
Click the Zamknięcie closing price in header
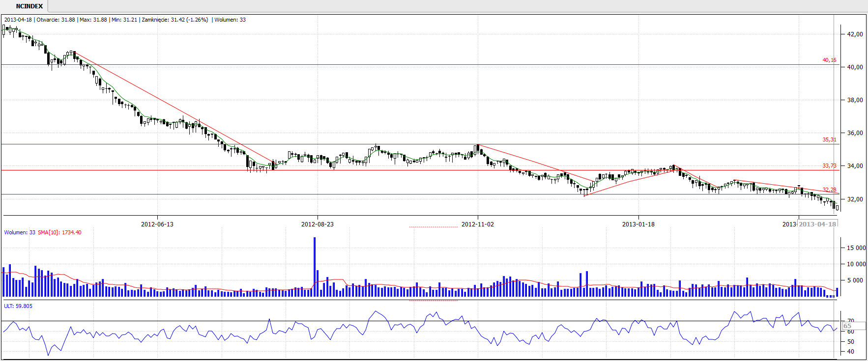pos(174,20)
